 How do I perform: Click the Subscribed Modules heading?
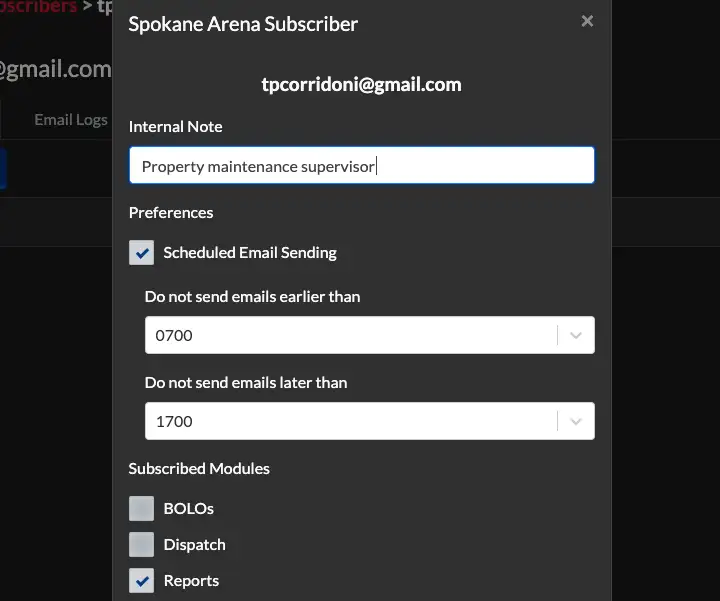199,469
